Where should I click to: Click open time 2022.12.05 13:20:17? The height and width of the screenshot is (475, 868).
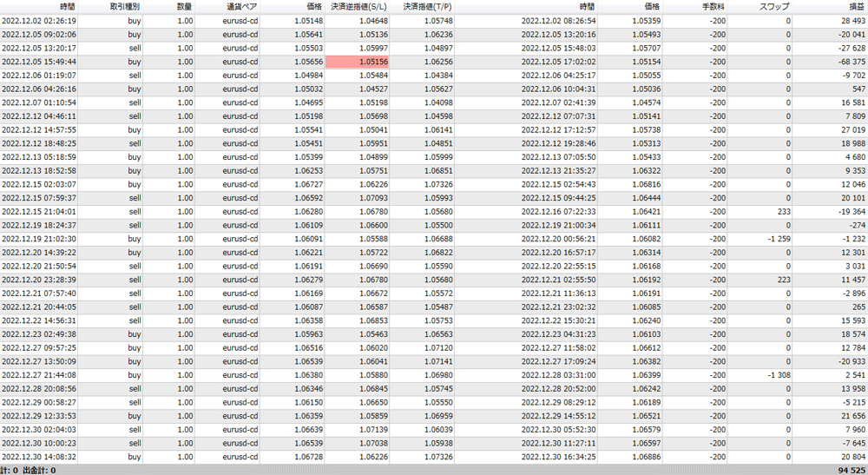pos(39,48)
